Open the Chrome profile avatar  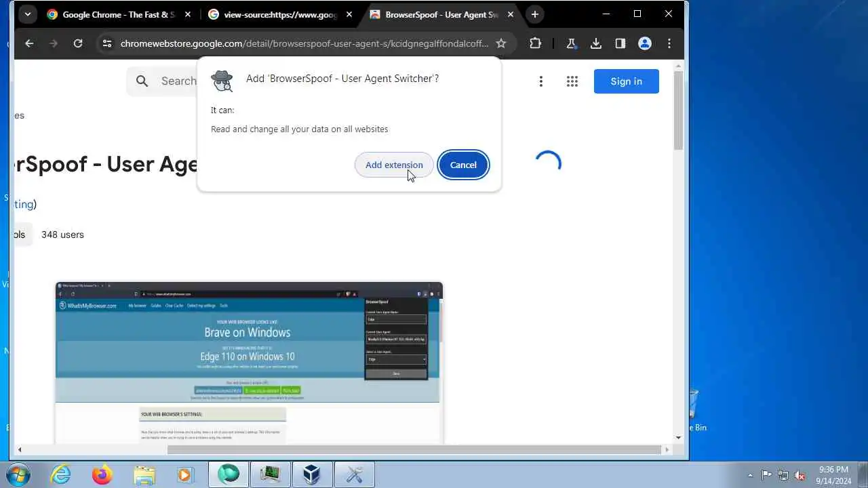tap(645, 43)
